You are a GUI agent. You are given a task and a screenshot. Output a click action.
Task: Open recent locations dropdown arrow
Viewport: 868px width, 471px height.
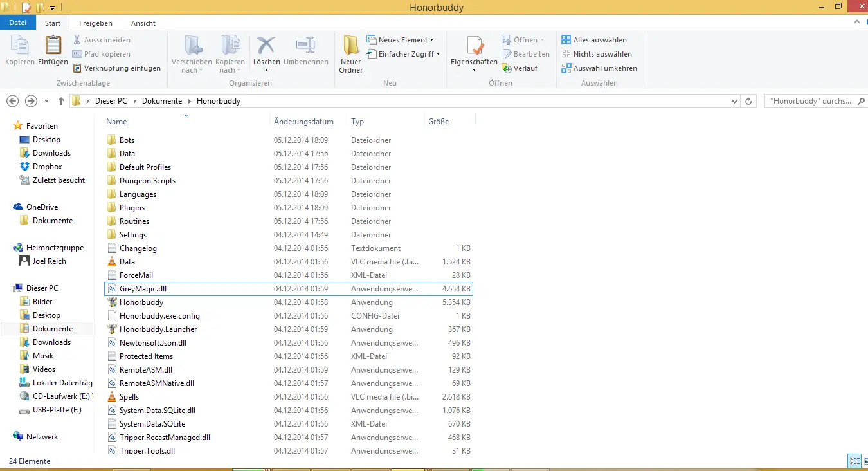tap(46, 102)
